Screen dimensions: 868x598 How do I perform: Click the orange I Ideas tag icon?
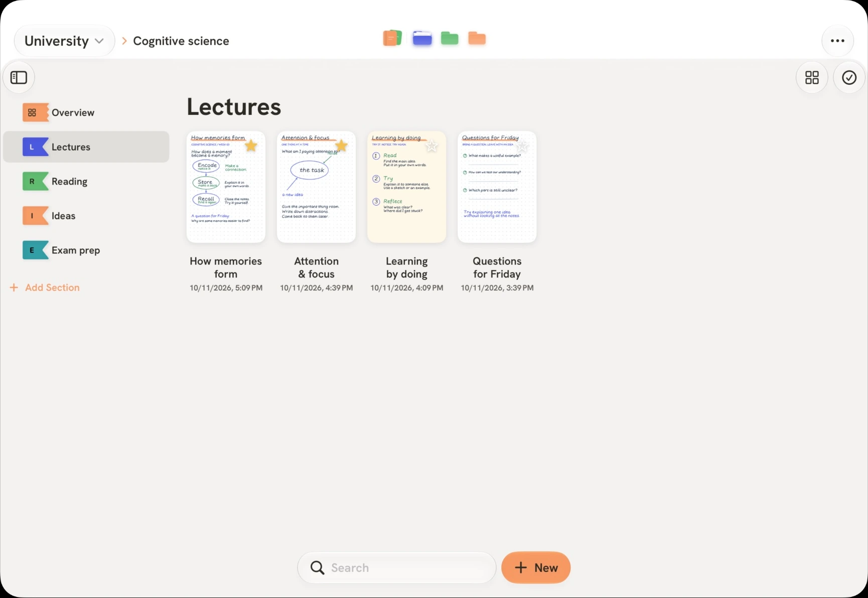35,216
